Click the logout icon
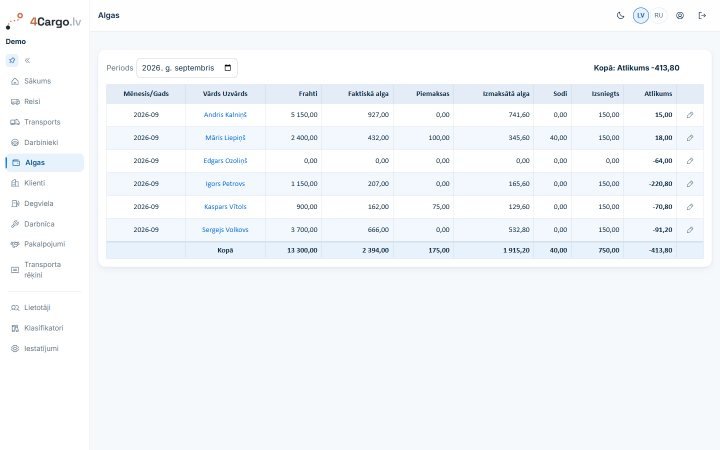The height and width of the screenshot is (450, 720). tap(702, 16)
